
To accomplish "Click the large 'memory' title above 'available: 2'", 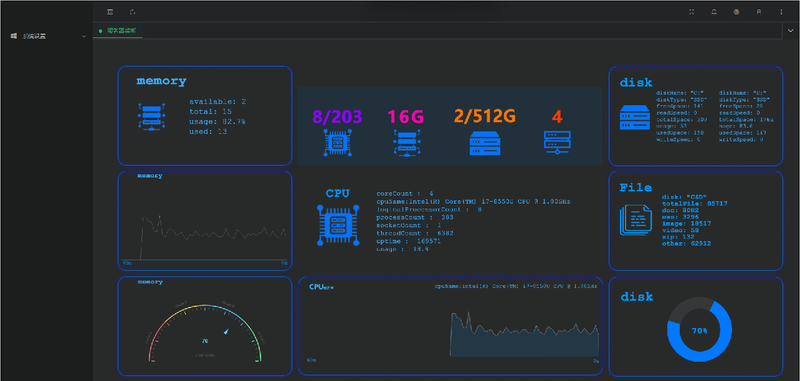I will pos(161,81).
